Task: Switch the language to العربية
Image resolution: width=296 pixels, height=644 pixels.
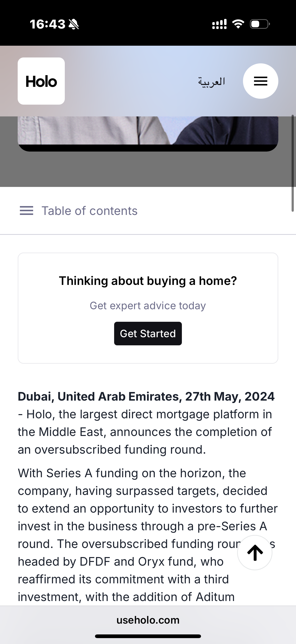Action: point(212,82)
